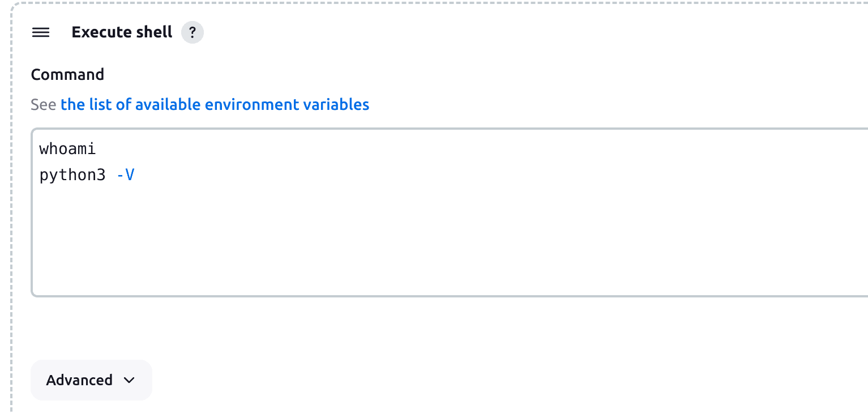Place cursor on the word python3

point(72,176)
